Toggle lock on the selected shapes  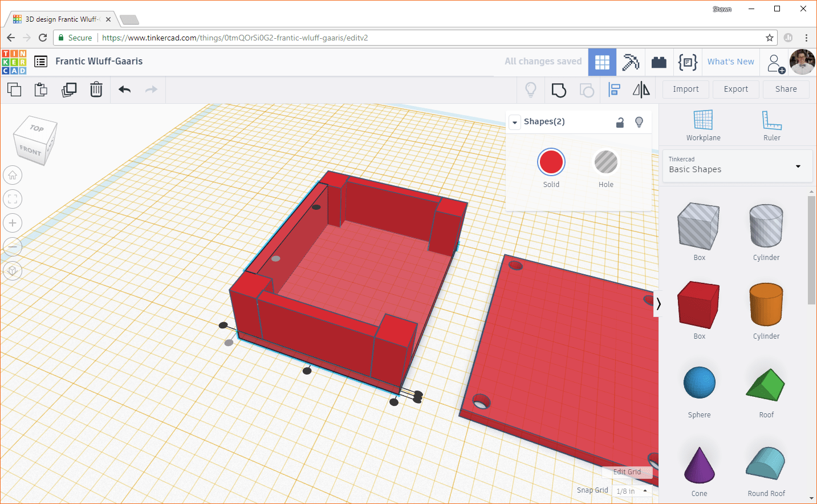pyautogui.click(x=620, y=121)
